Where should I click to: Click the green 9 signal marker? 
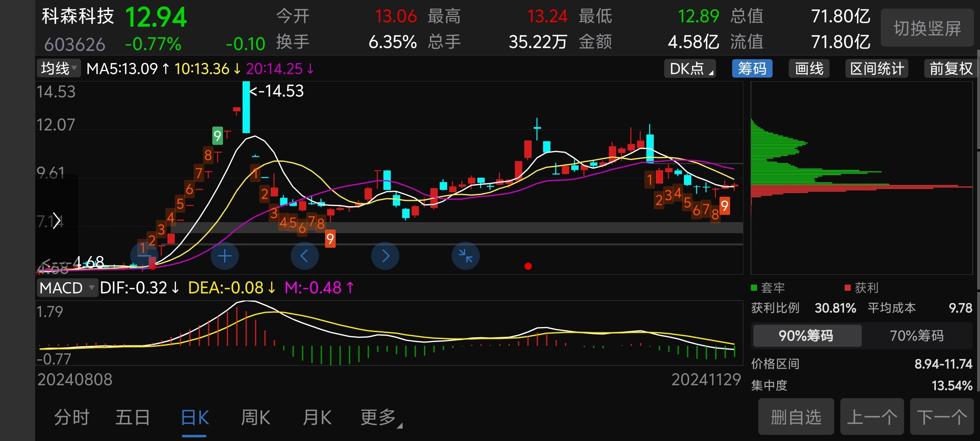(217, 136)
